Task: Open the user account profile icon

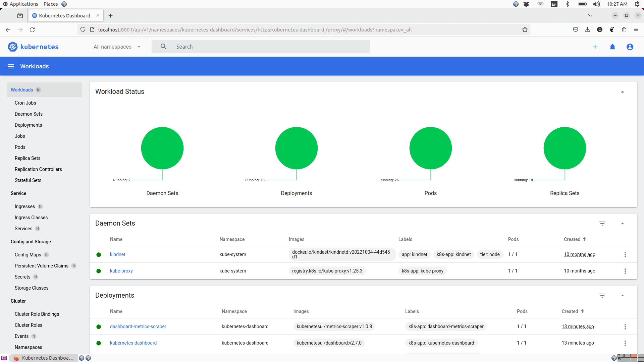Action: pyautogui.click(x=630, y=47)
